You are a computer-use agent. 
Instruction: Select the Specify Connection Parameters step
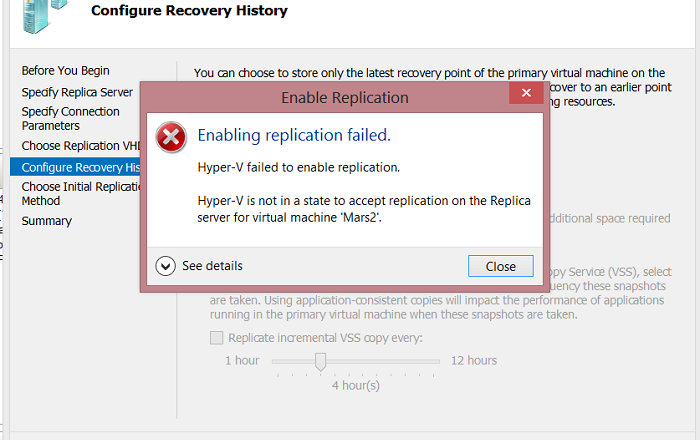point(70,119)
